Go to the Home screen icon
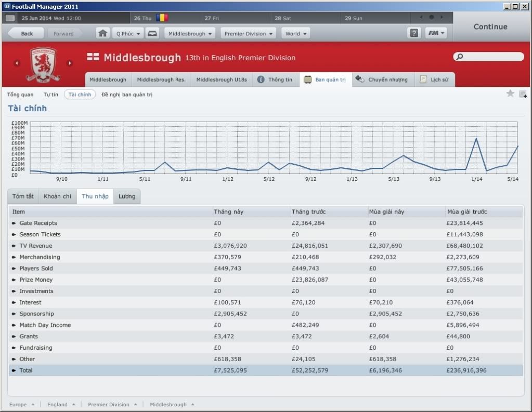The width and height of the screenshot is (532, 412). (x=103, y=33)
